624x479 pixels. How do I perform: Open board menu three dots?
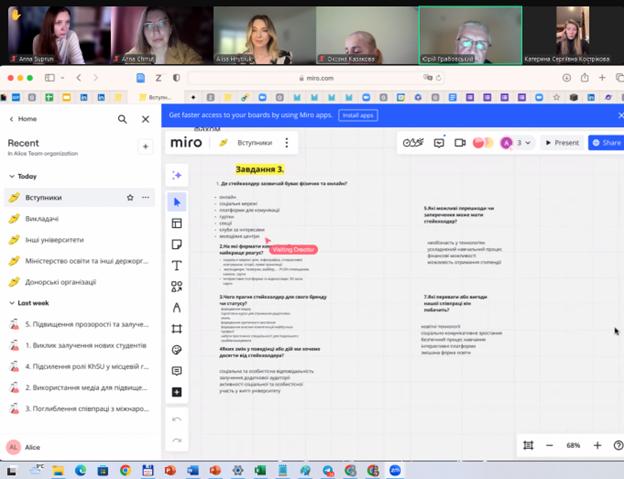(287, 142)
